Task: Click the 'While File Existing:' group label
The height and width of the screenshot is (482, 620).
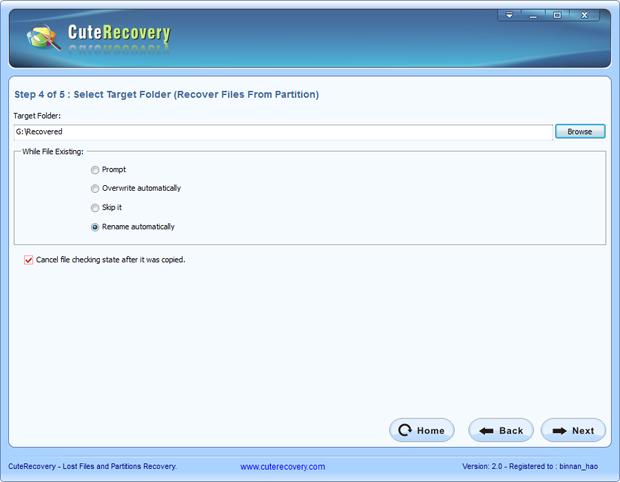Action: [53, 151]
